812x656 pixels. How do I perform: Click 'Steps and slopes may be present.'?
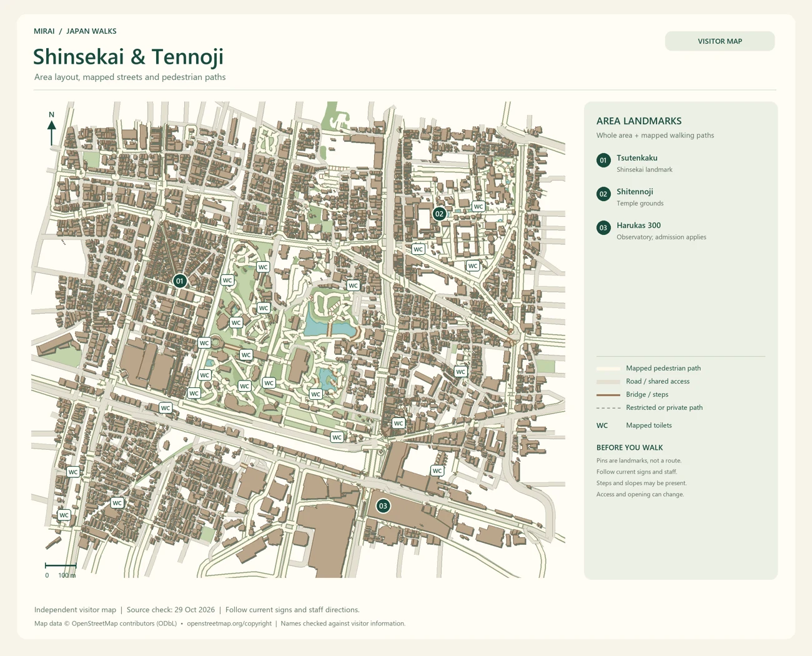click(x=641, y=484)
